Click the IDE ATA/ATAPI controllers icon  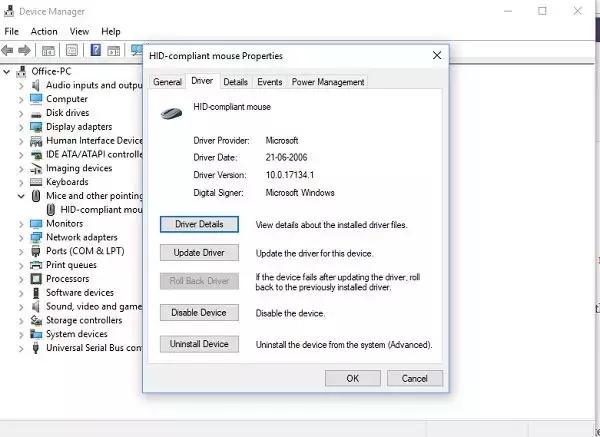(36, 155)
